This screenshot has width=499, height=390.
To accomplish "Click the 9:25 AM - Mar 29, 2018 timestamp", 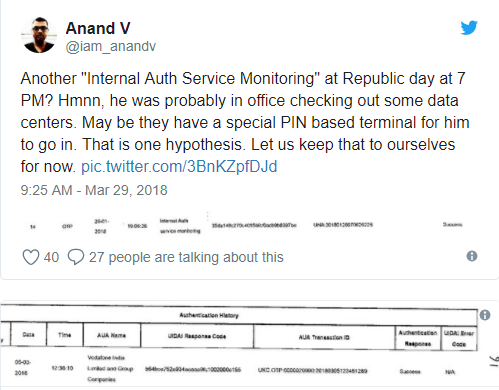I will (x=94, y=190).
